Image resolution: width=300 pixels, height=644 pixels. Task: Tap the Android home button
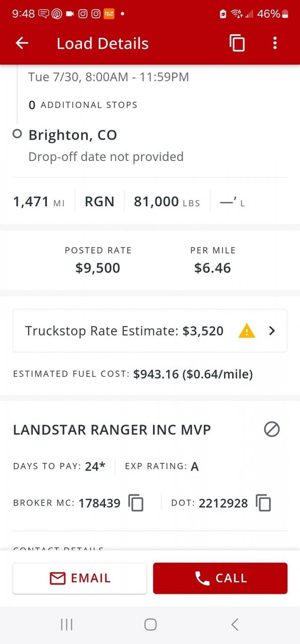point(150,624)
